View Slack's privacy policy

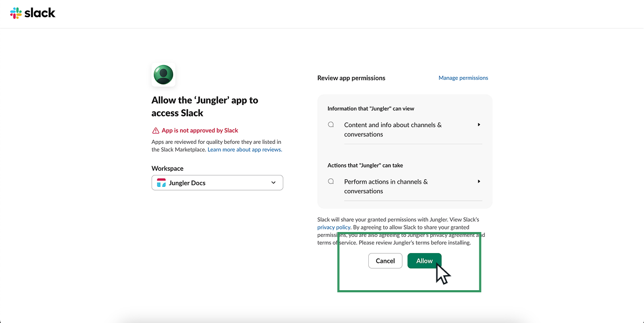[x=333, y=227]
